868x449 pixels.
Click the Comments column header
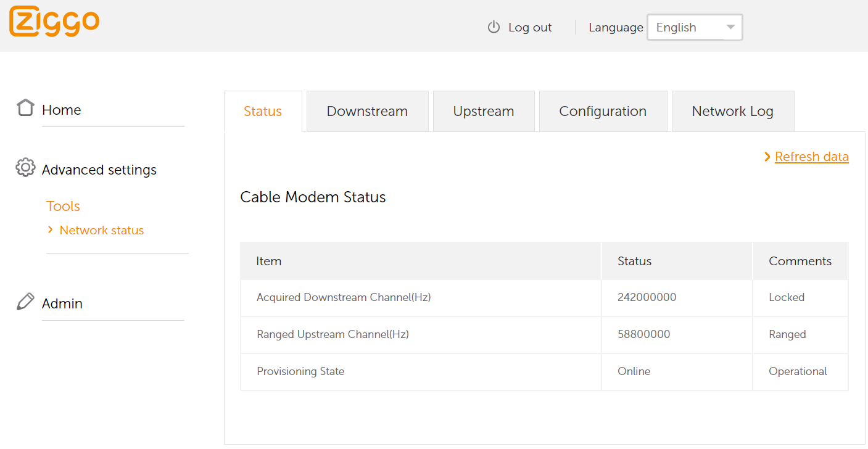(x=800, y=261)
